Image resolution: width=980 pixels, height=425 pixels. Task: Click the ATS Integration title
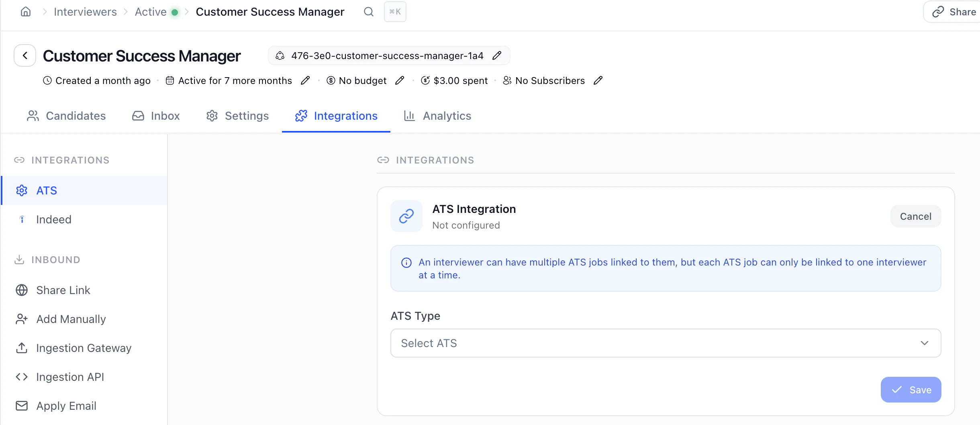(474, 209)
